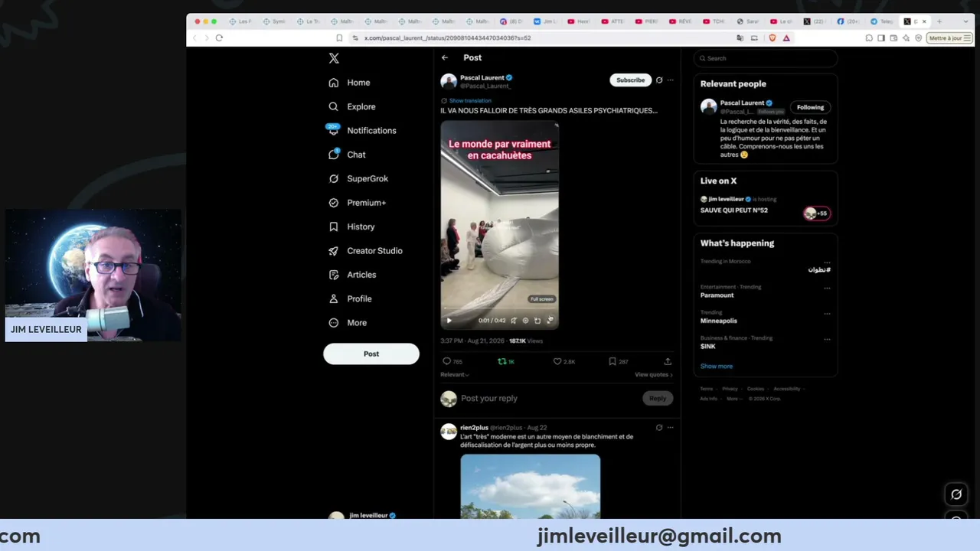
Task: Click the Creator Studio rocket icon
Action: (x=334, y=251)
